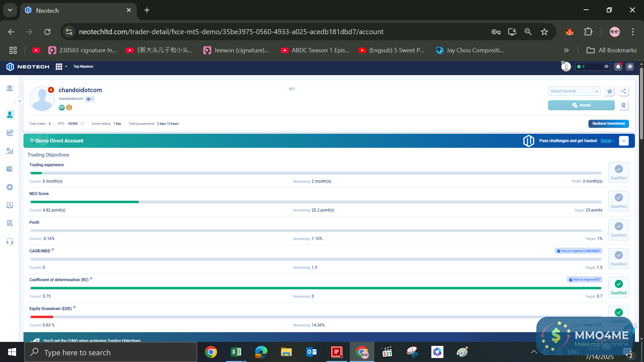Click the NEO Score progress bar
Screen dimensions: 644x362
(315, 202)
